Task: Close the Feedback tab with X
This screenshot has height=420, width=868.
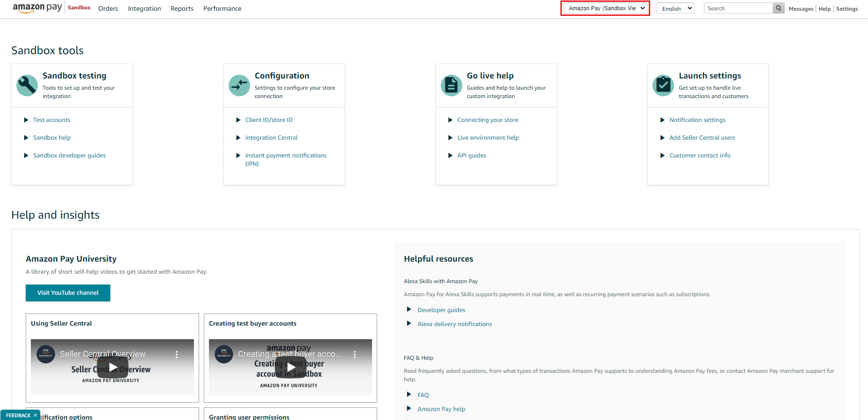Action: point(35,415)
